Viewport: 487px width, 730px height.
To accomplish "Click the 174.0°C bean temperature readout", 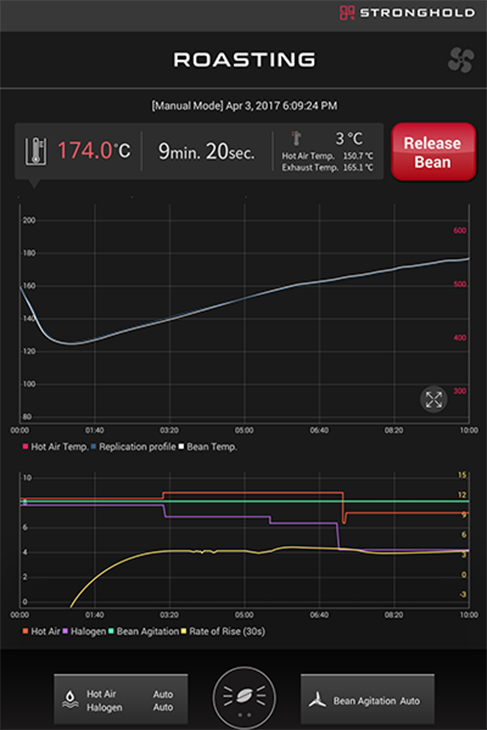I will click(94, 151).
